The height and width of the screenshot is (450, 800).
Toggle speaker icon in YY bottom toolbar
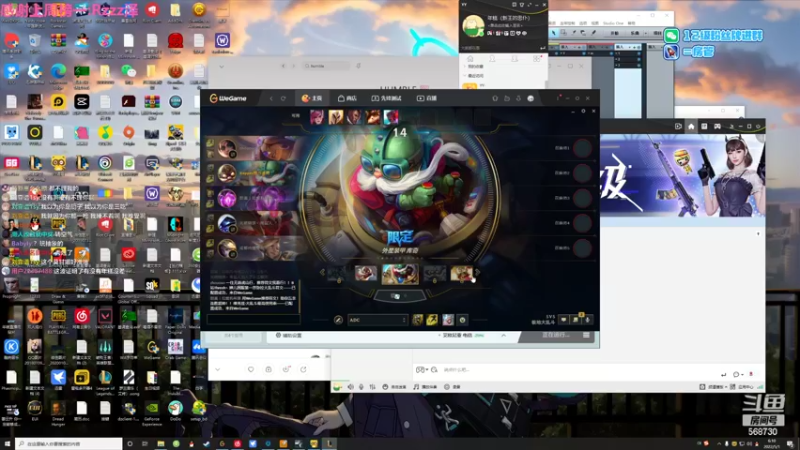coord(351,387)
